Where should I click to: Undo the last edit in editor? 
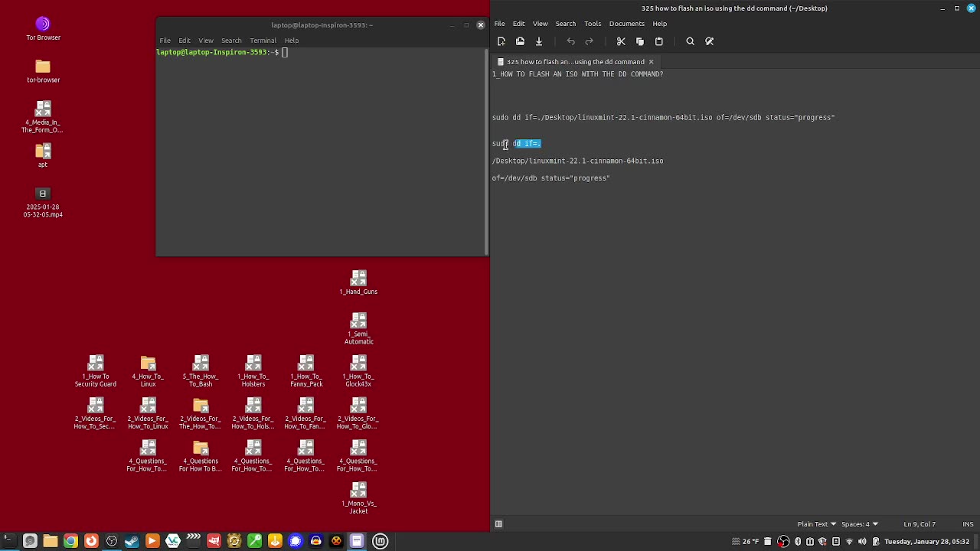coord(570,41)
